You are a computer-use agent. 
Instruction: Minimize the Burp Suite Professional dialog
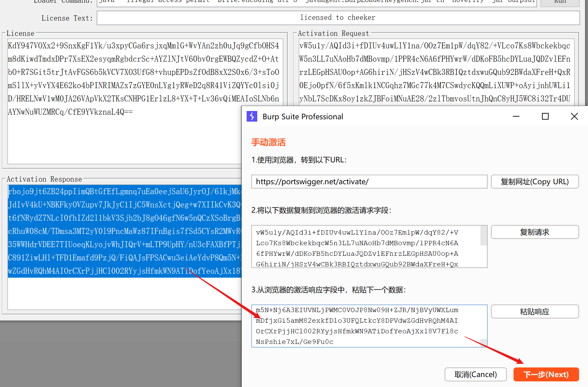[516, 116]
